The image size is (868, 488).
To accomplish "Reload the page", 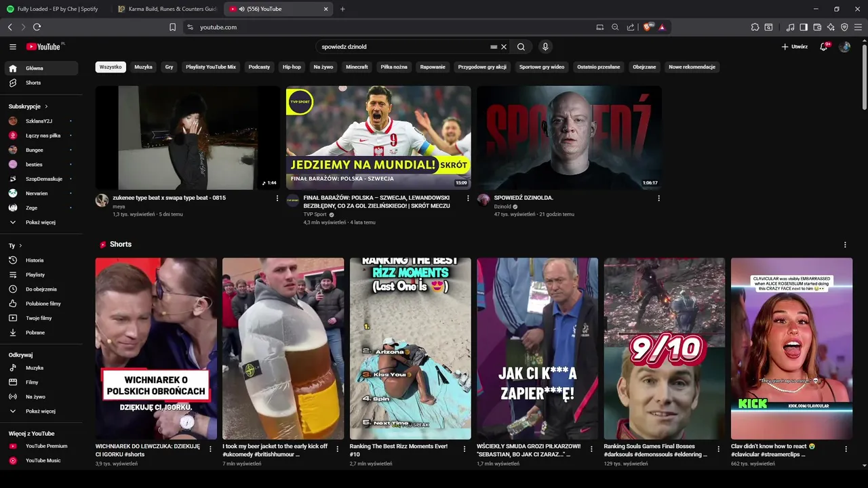I will [x=37, y=27].
